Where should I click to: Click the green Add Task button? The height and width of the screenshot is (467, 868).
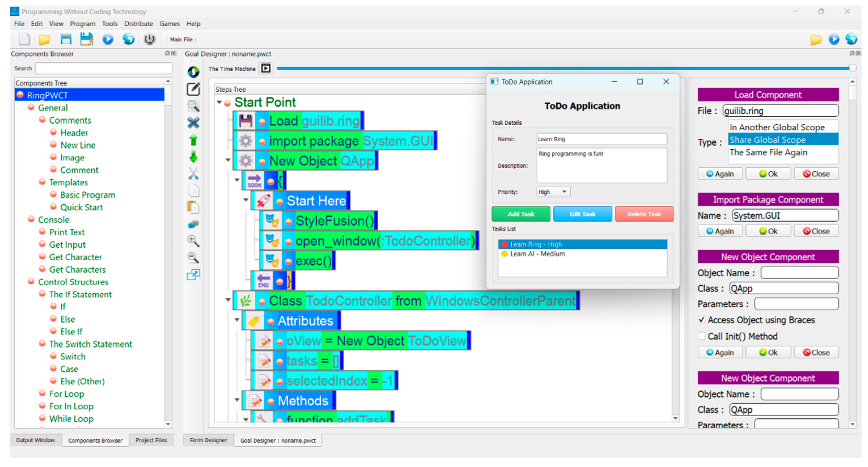tap(521, 214)
